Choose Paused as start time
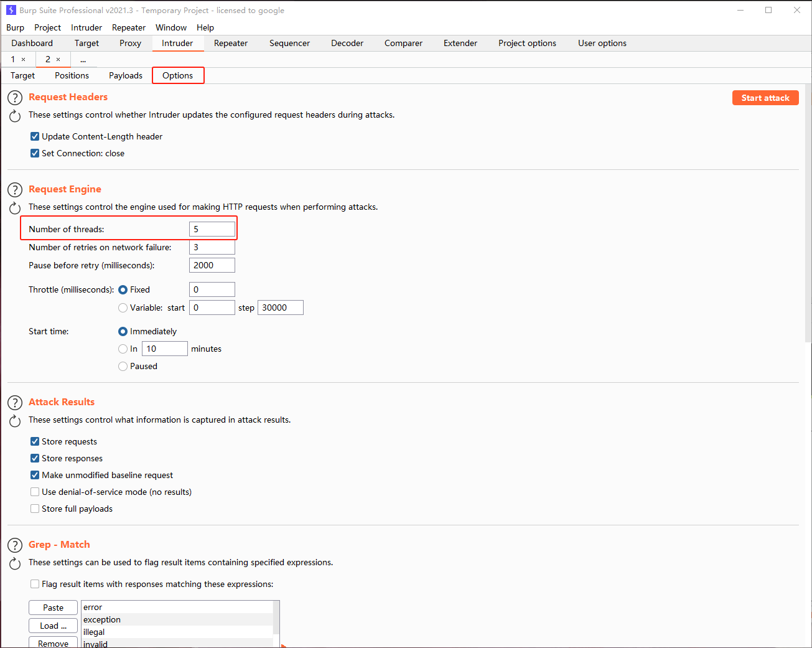 [123, 366]
